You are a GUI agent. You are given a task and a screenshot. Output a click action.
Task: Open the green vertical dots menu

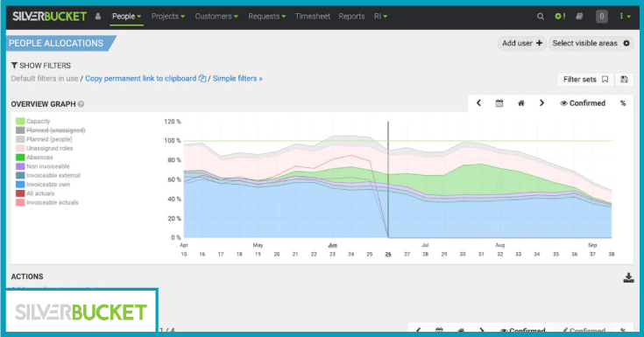tap(625, 17)
